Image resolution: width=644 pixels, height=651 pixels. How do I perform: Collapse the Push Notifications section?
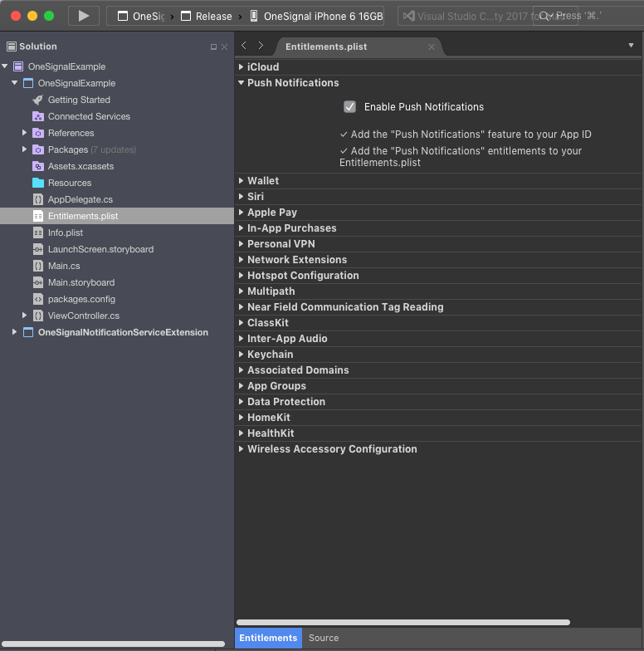pos(241,83)
